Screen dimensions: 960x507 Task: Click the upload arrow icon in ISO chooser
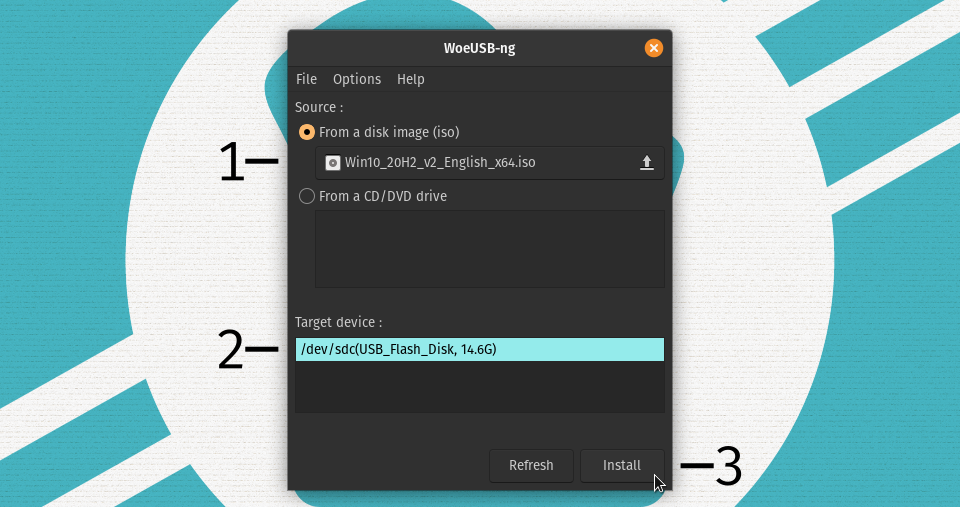[646, 163]
